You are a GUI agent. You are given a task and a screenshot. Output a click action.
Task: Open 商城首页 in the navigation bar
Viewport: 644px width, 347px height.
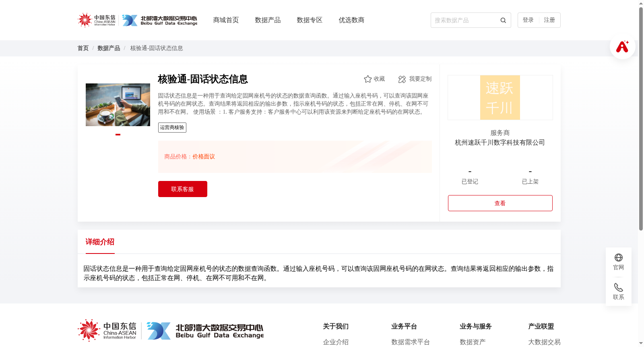226,20
